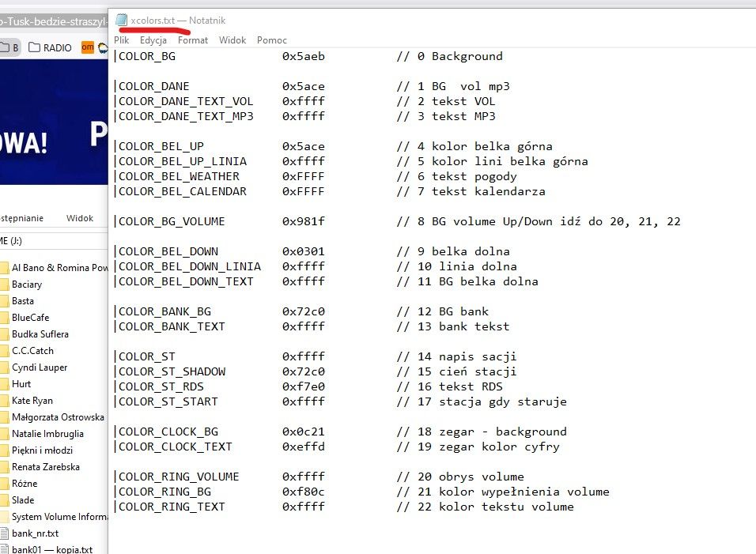Click the text COLOR_BEL_WEATHER
The image size is (756, 554).
pyautogui.click(x=179, y=177)
